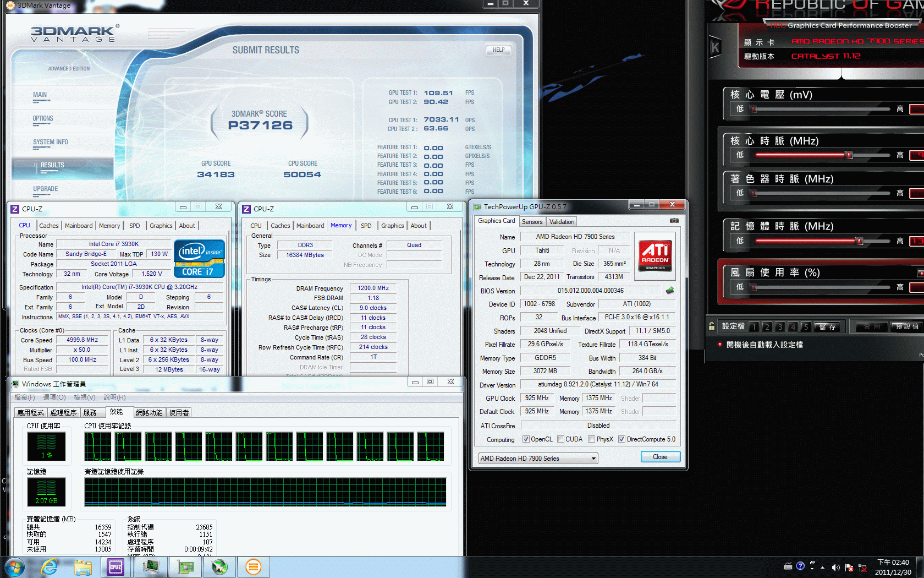Adjust the 著色器時脈 (MHz) shader clock slider

tap(754, 193)
